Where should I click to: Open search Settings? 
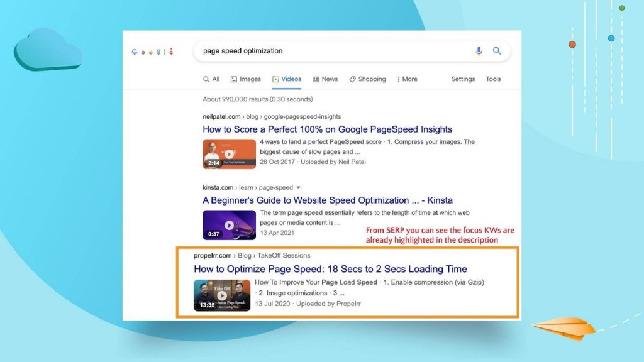pyautogui.click(x=463, y=79)
